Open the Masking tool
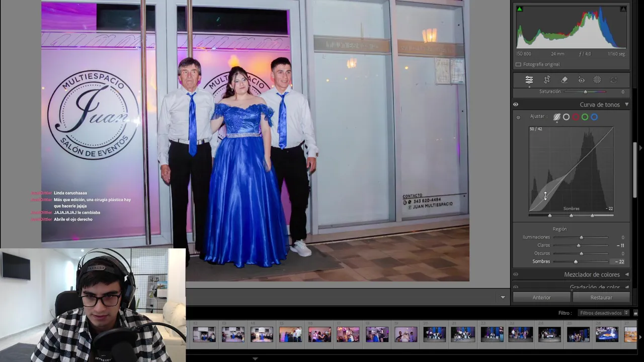644x362 pixels. (597, 80)
